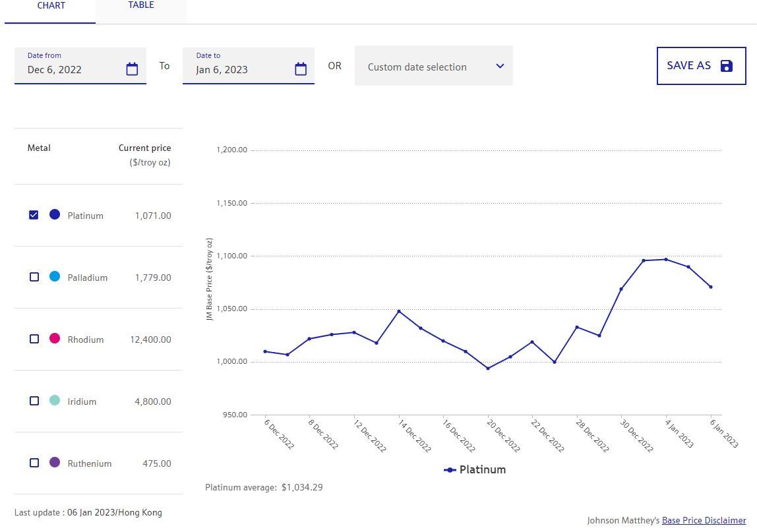Open the Date to calendar icon
Screen dimensions: 757x532
(301, 69)
